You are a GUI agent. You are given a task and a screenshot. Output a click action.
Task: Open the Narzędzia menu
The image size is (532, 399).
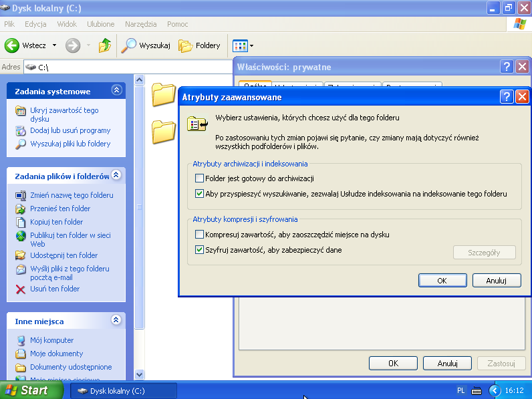pos(140,24)
